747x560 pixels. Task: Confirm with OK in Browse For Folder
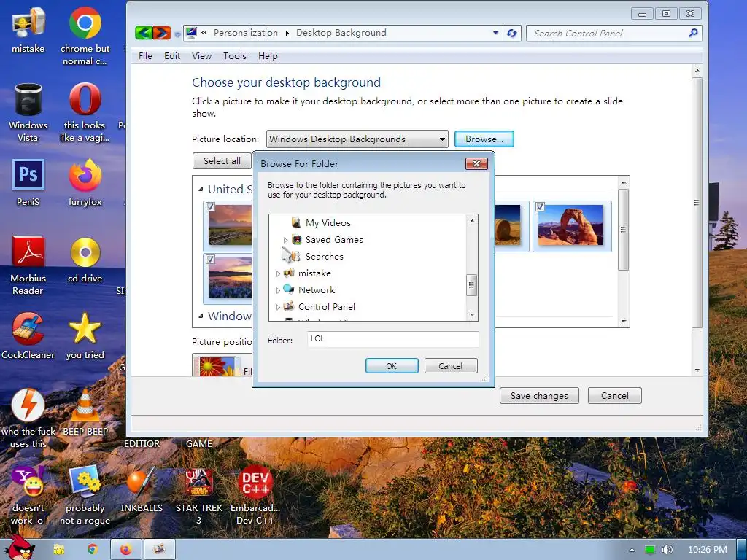pos(392,366)
